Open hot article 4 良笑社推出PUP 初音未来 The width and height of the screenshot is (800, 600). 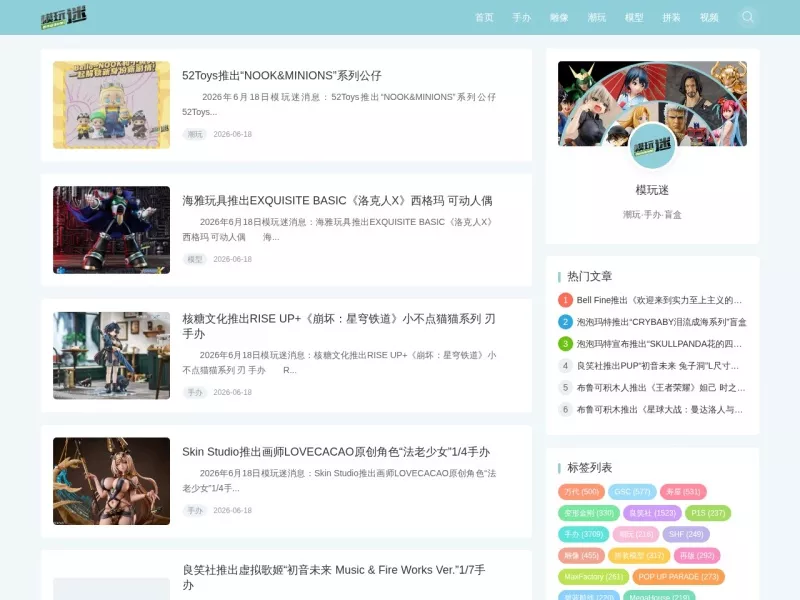click(x=657, y=366)
